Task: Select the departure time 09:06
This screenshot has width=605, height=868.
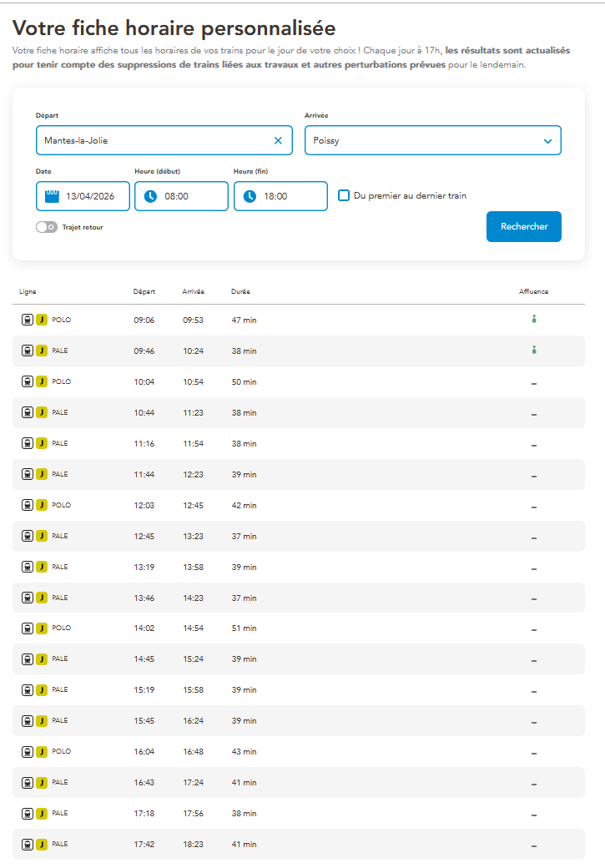Action: click(144, 320)
